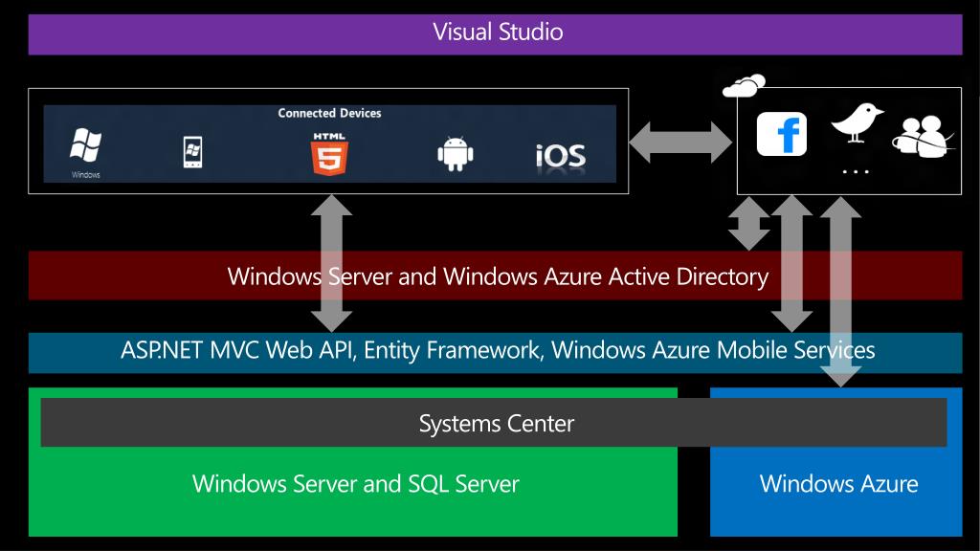The image size is (980, 551).
Task: Click the Windows logo icon
Action: coord(85,145)
